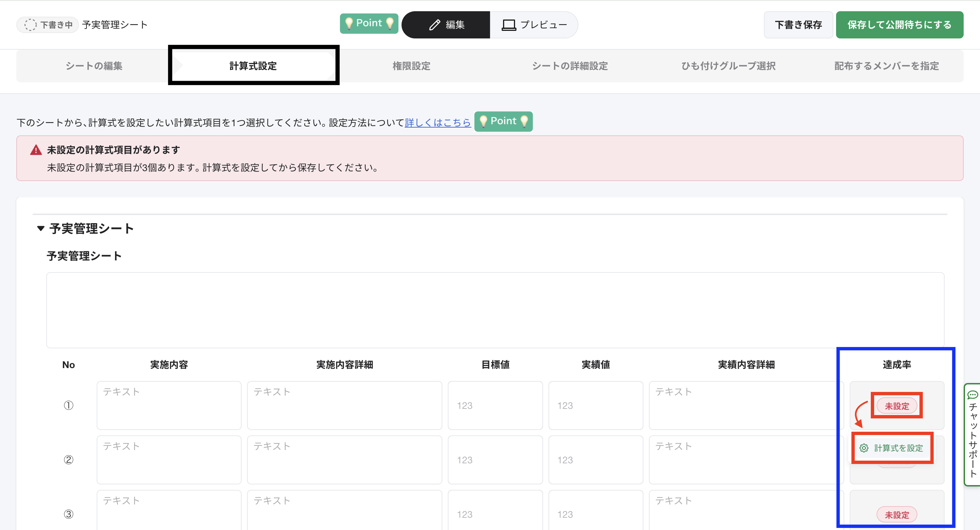
Task: Click row ② 目標値 number field
Action: coord(495,460)
